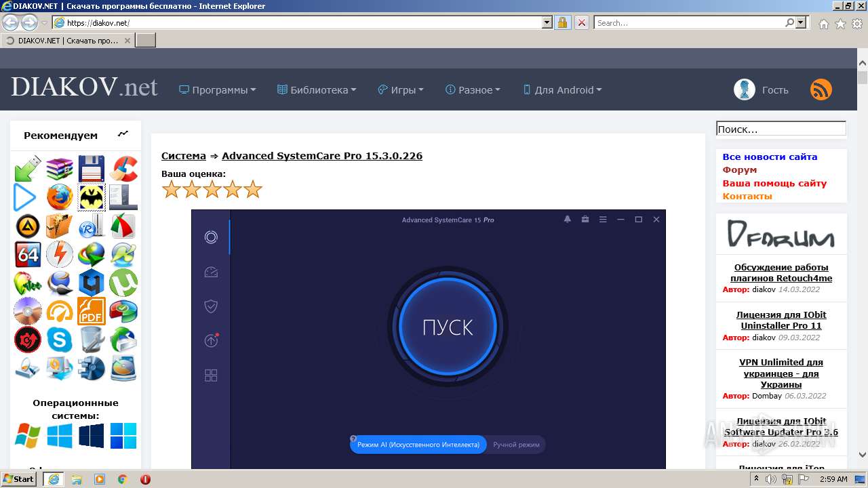Open the orange speedometer BoostSpeed icon
This screenshot has height=488, width=868.
pyautogui.click(x=60, y=312)
